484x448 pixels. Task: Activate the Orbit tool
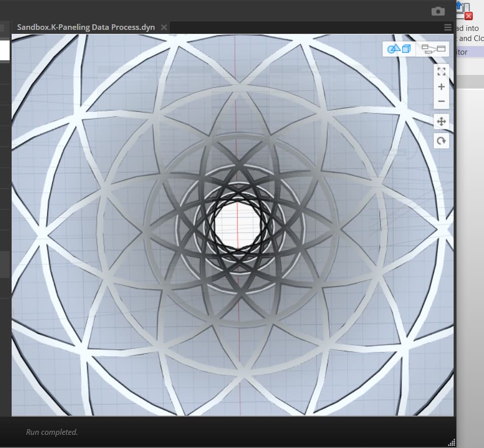pyautogui.click(x=441, y=141)
